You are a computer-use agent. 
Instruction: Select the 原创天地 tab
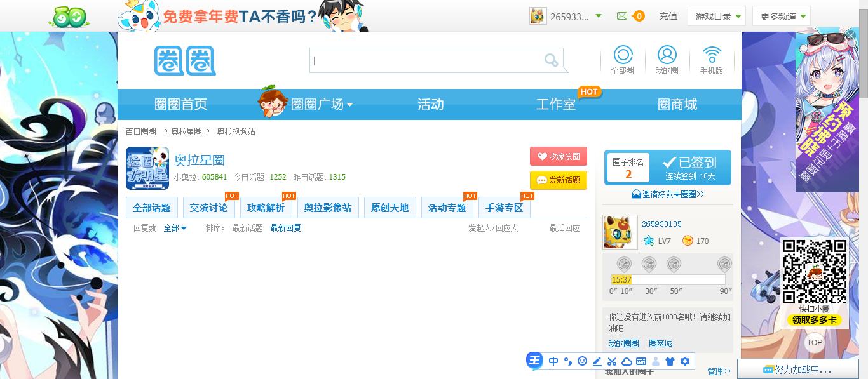[390, 208]
